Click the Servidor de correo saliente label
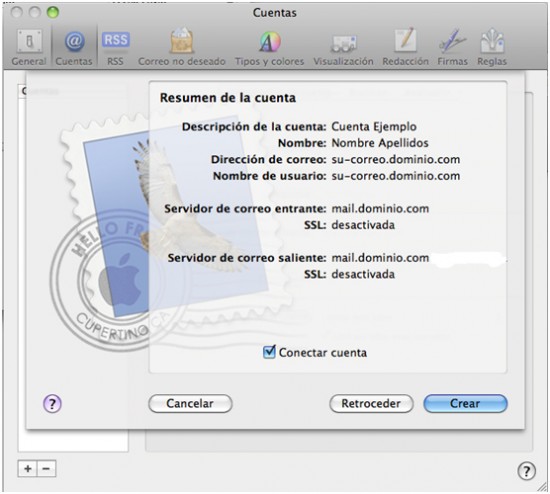 247,258
